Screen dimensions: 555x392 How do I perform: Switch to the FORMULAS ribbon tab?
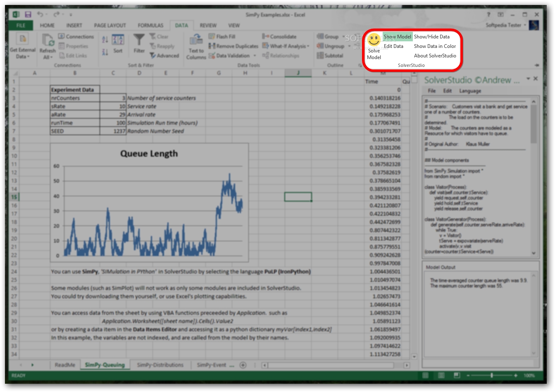pos(150,25)
